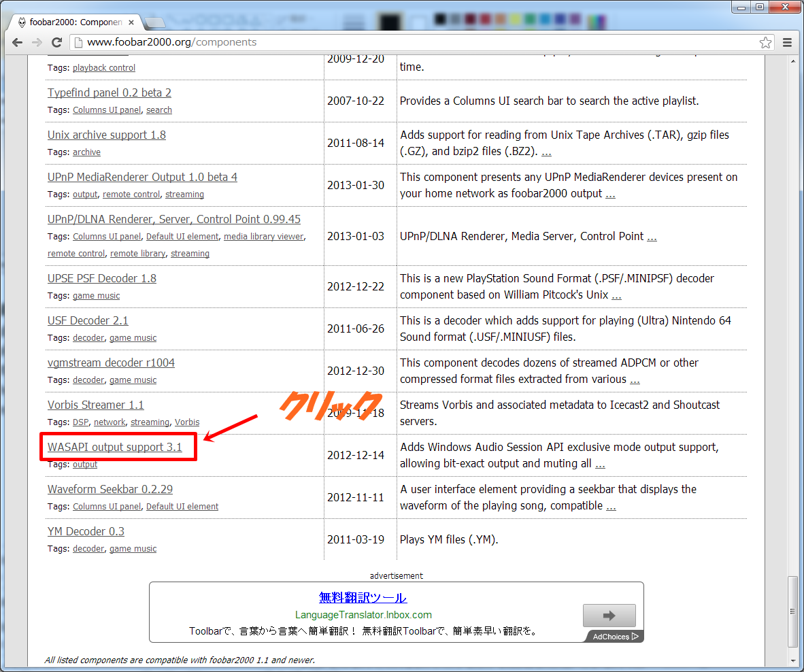Click remote control tag under UPnP MediaRenderer
Viewport: 804px width, 672px height.
click(x=131, y=195)
